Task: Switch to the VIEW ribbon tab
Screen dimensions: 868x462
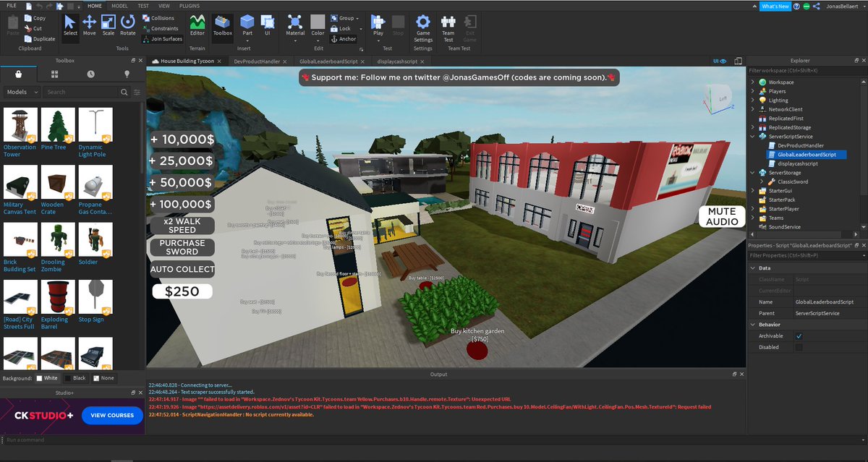Action: (164, 6)
